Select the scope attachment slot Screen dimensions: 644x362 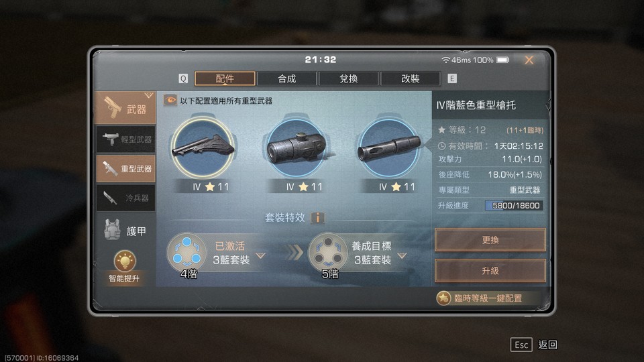click(297, 148)
